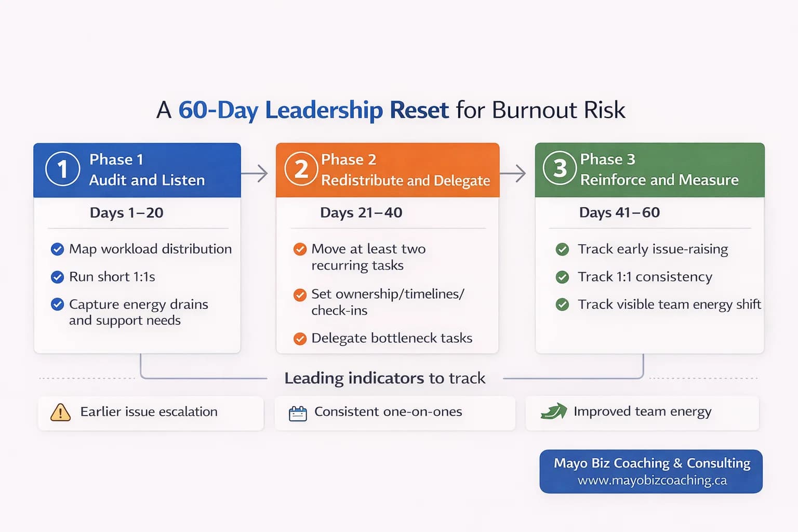
Task: Open www.mayobizcoaching.ca link
Action: click(651, 481)
